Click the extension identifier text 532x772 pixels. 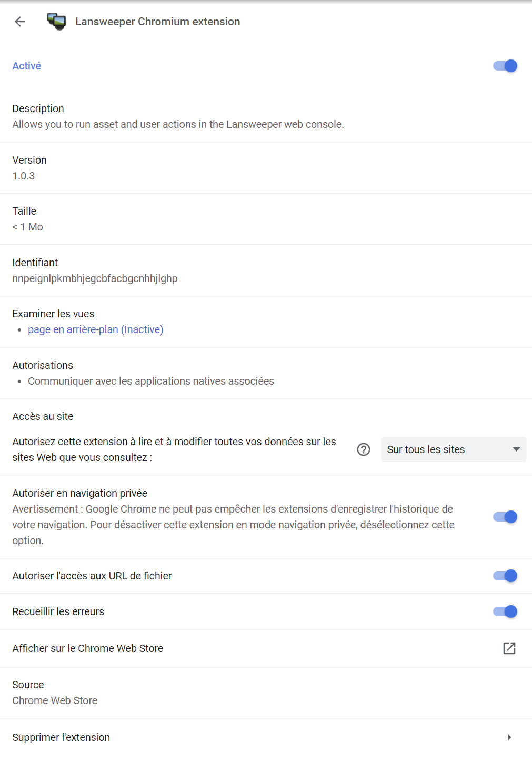pos(95,278)
